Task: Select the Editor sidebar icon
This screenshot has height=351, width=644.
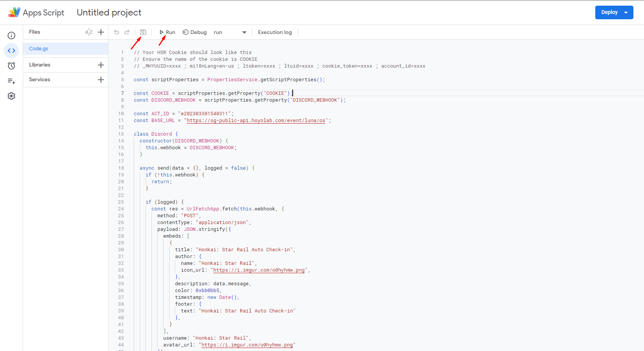Action: (11, 50)
